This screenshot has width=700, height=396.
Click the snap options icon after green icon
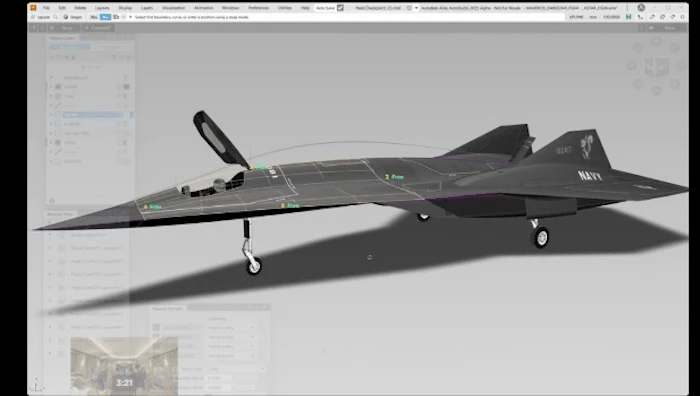(x=640, y=17)
